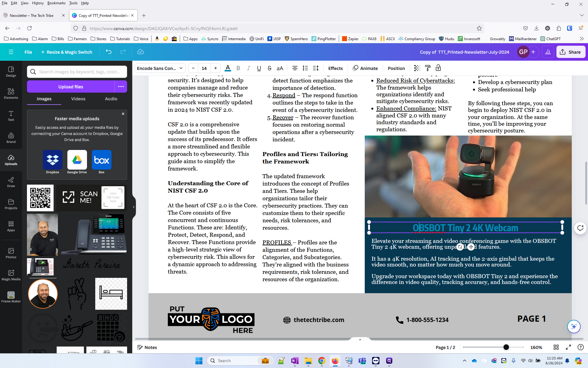This screenshot has height=368, width=588.
Task: Change text alignment
Action: click(x=295, y=68)
